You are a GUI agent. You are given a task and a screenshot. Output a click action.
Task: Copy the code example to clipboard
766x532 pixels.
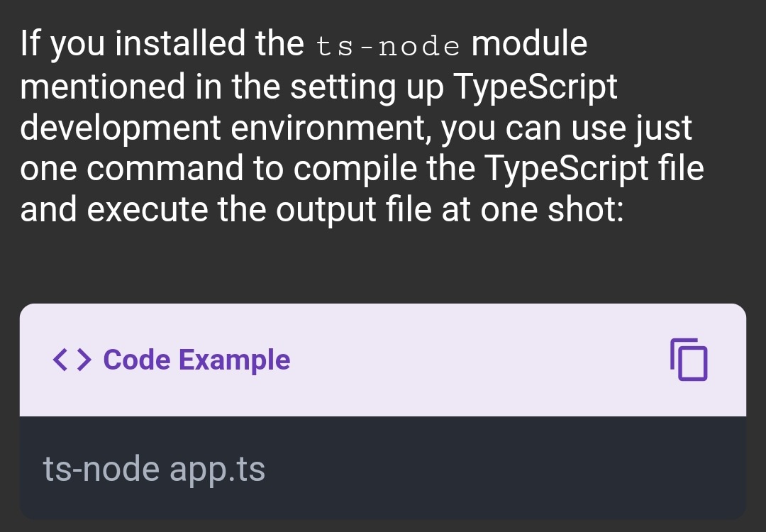click(689, 360)
